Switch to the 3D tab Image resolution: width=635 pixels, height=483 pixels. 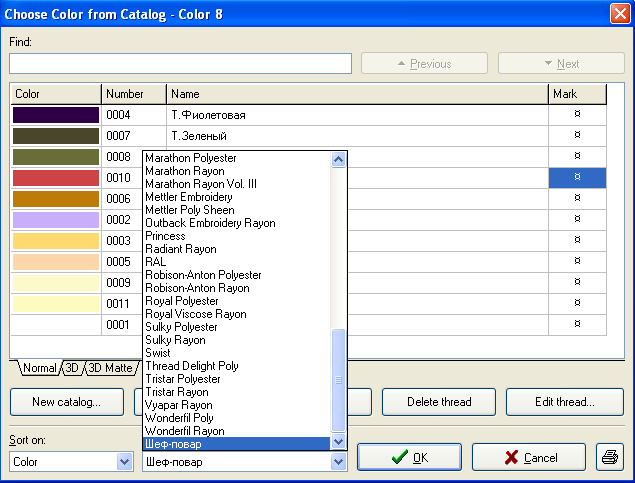tap(73, 368)
